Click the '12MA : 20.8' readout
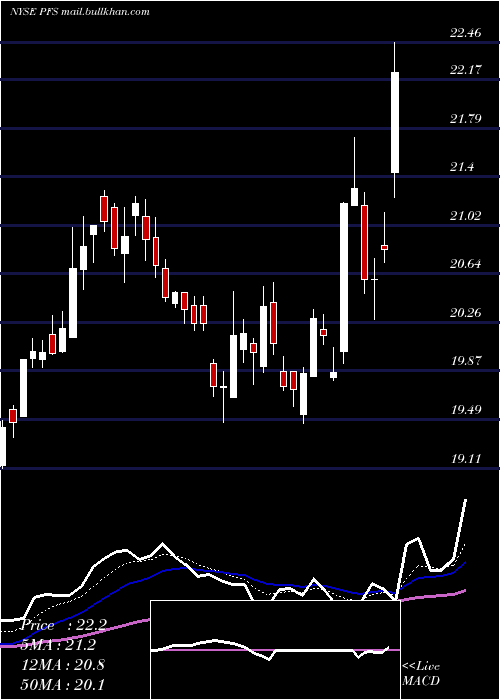500x700 pixels. click(63, 664)
